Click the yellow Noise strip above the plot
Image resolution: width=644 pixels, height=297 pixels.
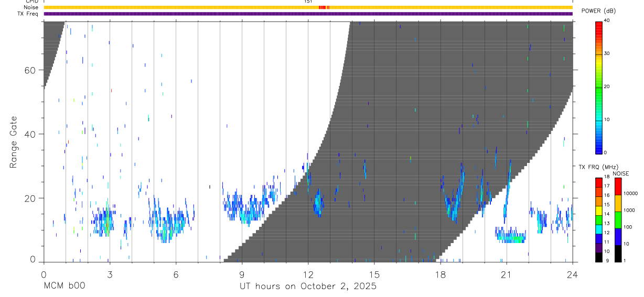click(x=308, y=7)
